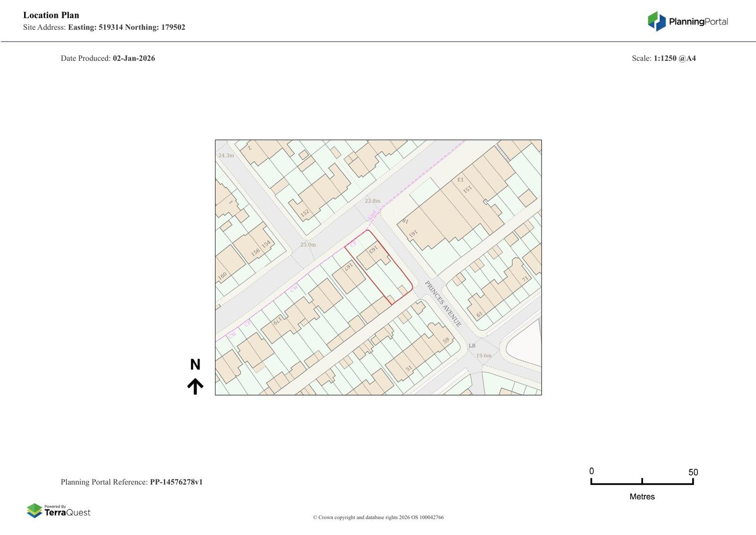This screenshot has width=756, height=535.
Task: Click the Site Address easting northing line
Action: click(104, 27)
